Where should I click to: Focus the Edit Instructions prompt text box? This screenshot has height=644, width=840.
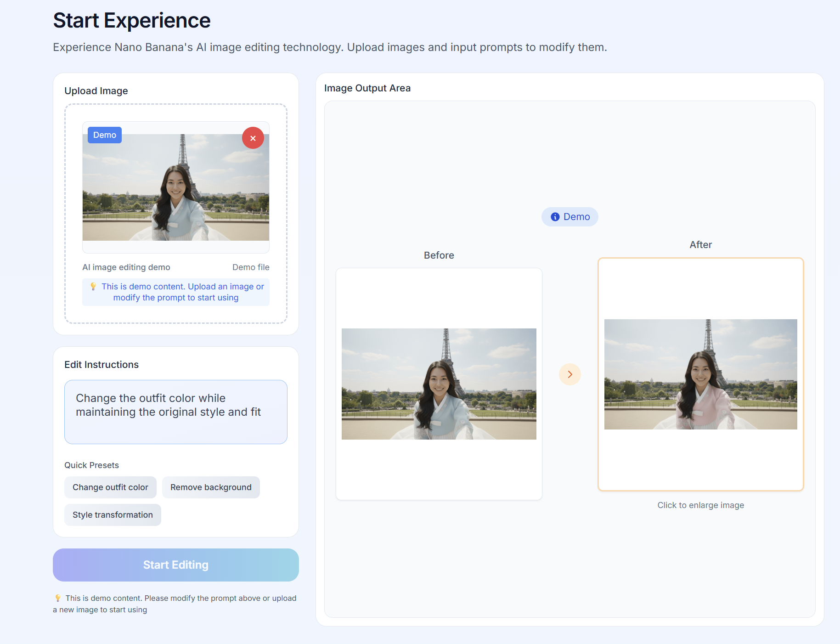(175, 412)
